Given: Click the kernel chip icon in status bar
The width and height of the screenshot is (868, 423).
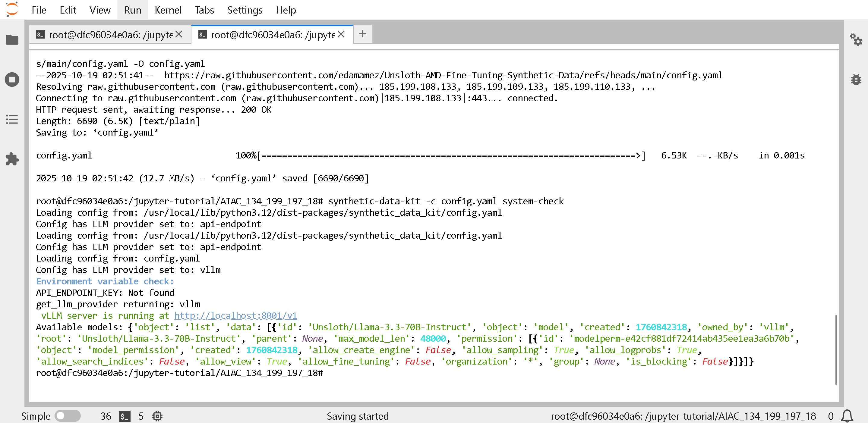Looking at the screenshot, I should pos(157,416).
